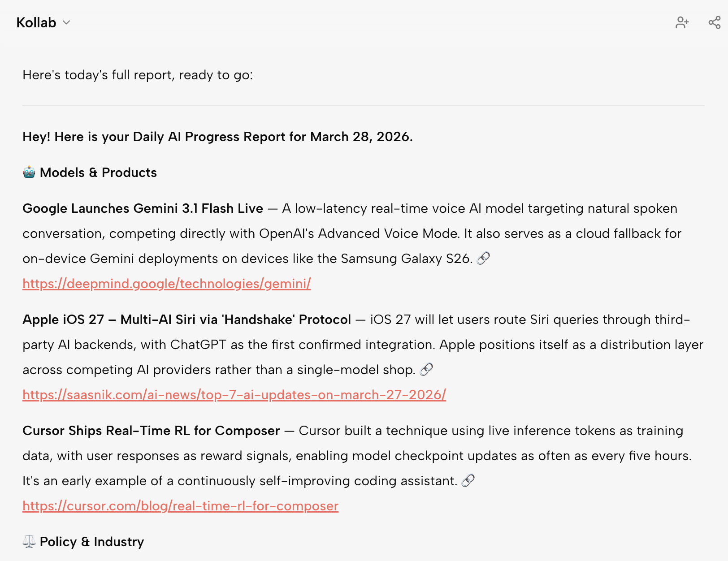This screenshot has height=561, width=728.
Task: Open the saasnik.com AI updates link
Action: pyautogui.click(x=234, y=395)
